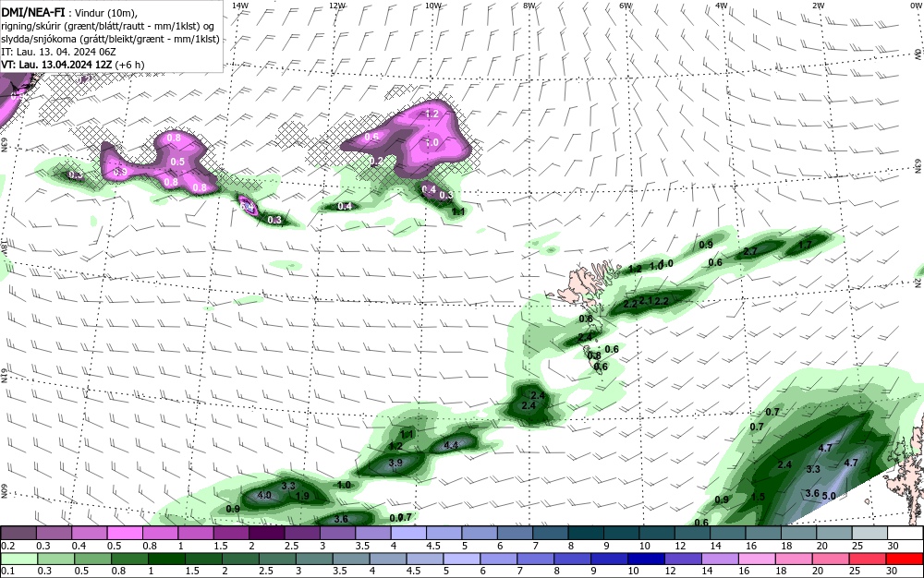
Task: Select the 1.5 rainfall value on the map
Action: pos(758,497)
